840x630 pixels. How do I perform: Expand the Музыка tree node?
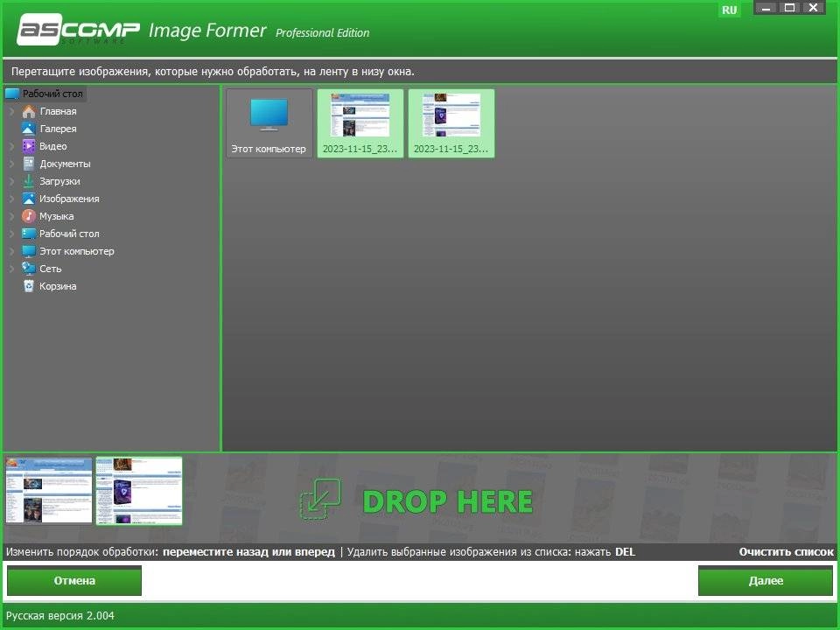(11, 216)
